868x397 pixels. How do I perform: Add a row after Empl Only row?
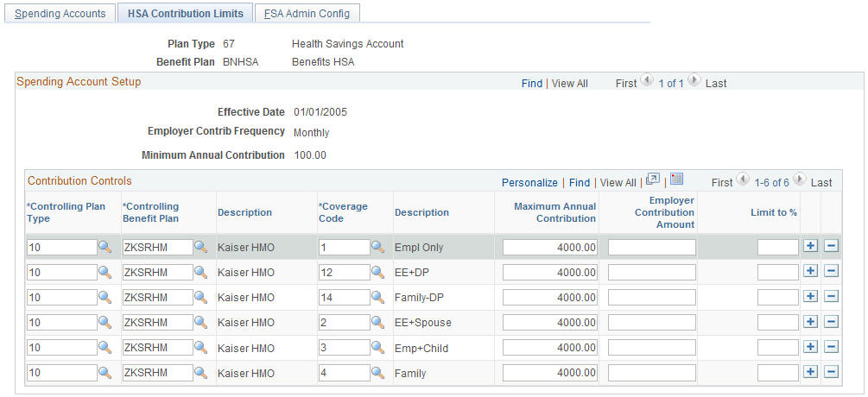click(x=810, y=246)
